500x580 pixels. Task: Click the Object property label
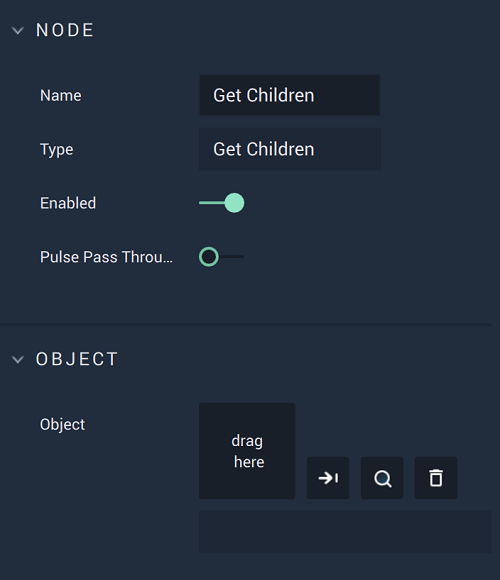coord(62,425)
